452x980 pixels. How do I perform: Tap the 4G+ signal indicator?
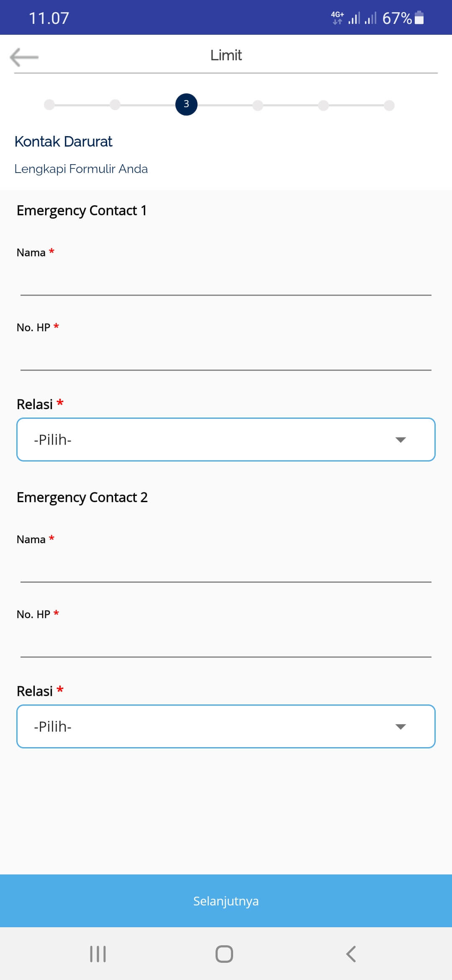(337, 18)
